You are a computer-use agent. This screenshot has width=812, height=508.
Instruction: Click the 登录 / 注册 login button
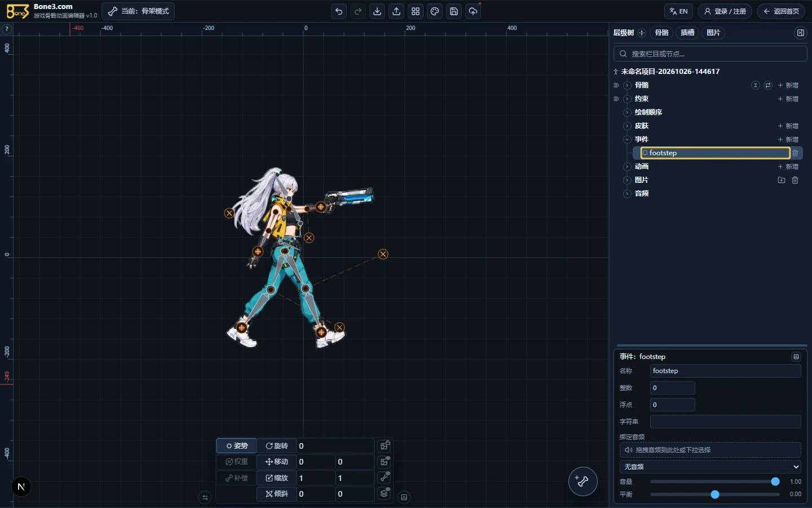coord(725,11)
